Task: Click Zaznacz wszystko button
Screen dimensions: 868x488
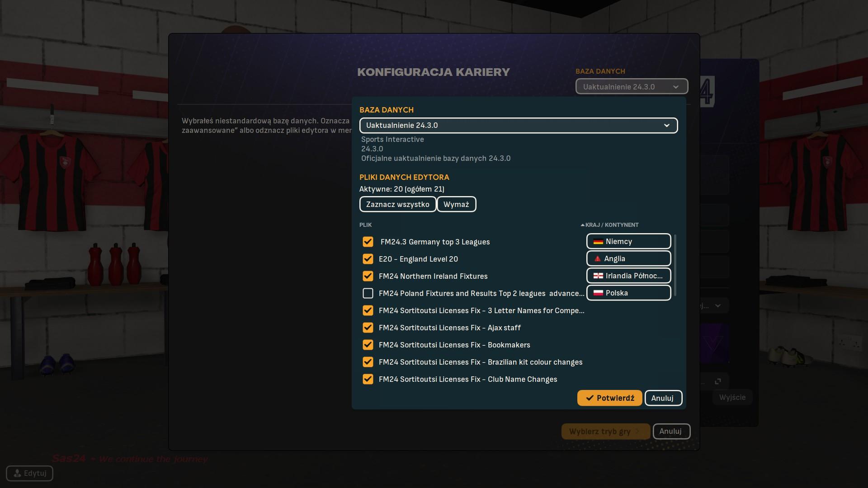Action: pyautogui.click(x=398, y=204)
